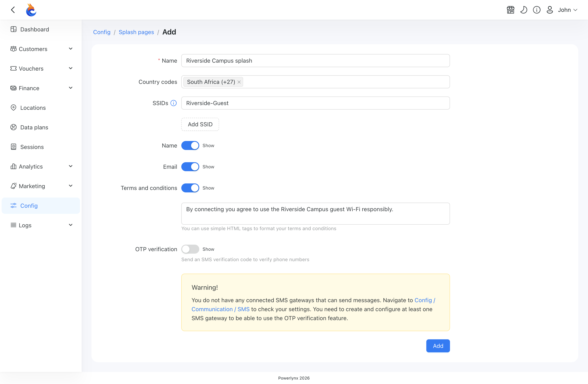Open Locations from sidebar
This screenshot has height=384, width=588.
(x=41, y=108)
